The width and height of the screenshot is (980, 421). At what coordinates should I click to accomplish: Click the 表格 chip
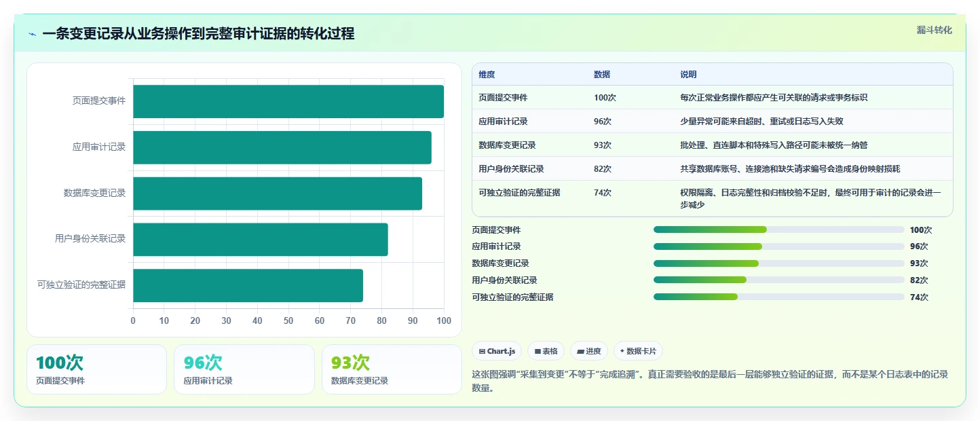pyautogui.click(x=546, y=351)
